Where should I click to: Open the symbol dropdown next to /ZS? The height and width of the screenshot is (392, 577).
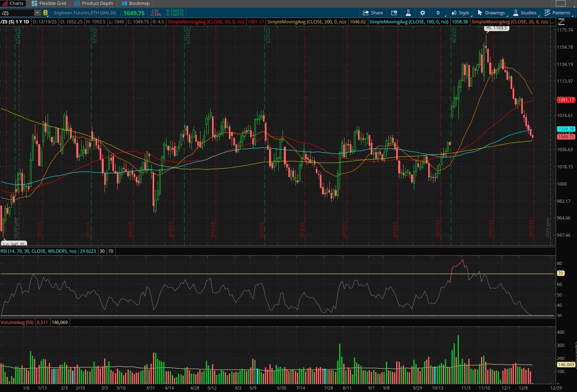tap(37, 13)
